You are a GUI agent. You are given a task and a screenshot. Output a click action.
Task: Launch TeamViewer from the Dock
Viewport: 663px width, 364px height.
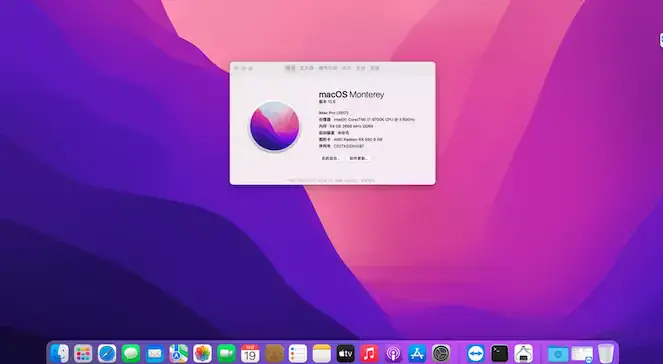(476, 353)
